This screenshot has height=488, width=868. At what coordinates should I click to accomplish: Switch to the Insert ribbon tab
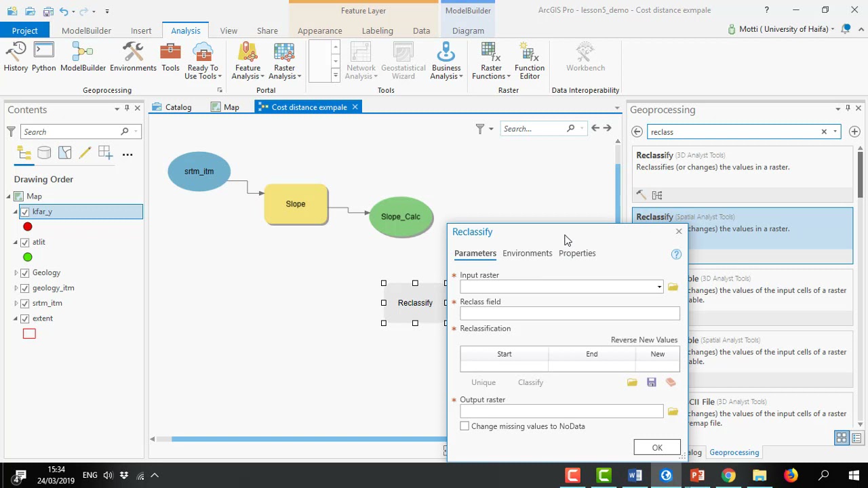tap(141, 30)
